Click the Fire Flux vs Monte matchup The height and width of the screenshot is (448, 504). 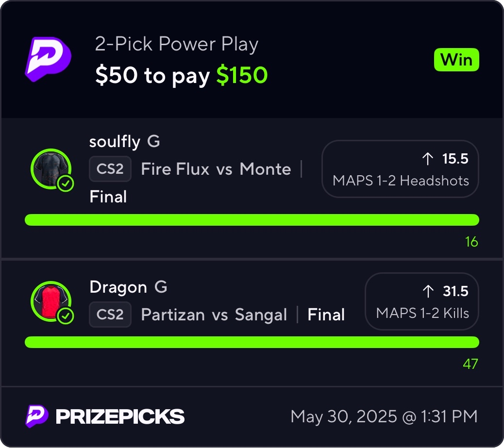(x=216, y=169)
